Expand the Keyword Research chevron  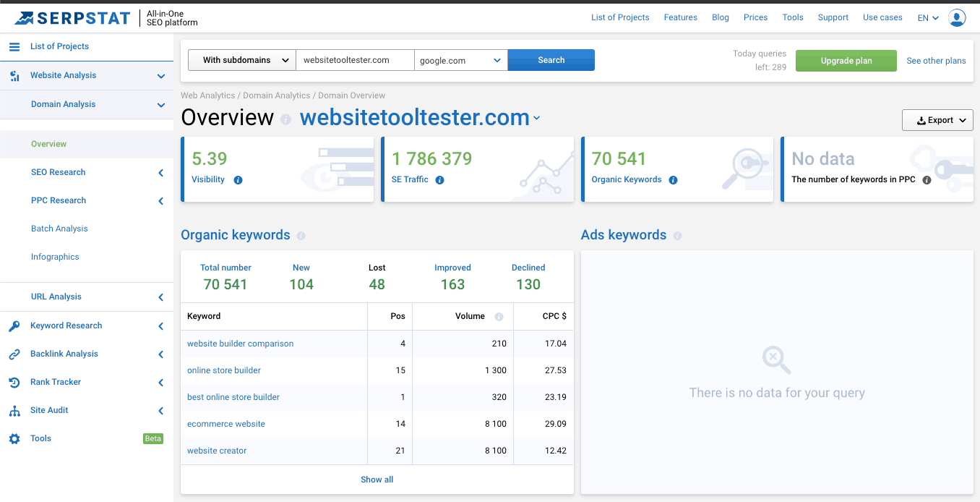click(x=160, y=326)
